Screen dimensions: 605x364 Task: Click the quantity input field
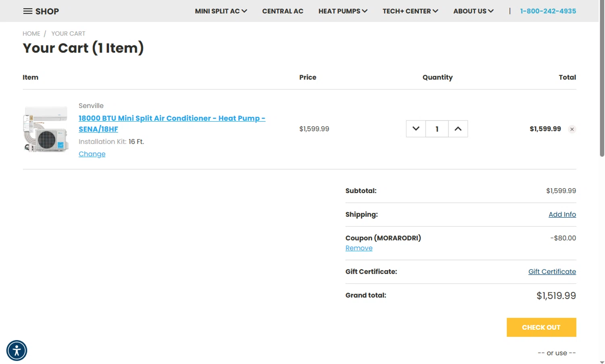pos(437,129)
